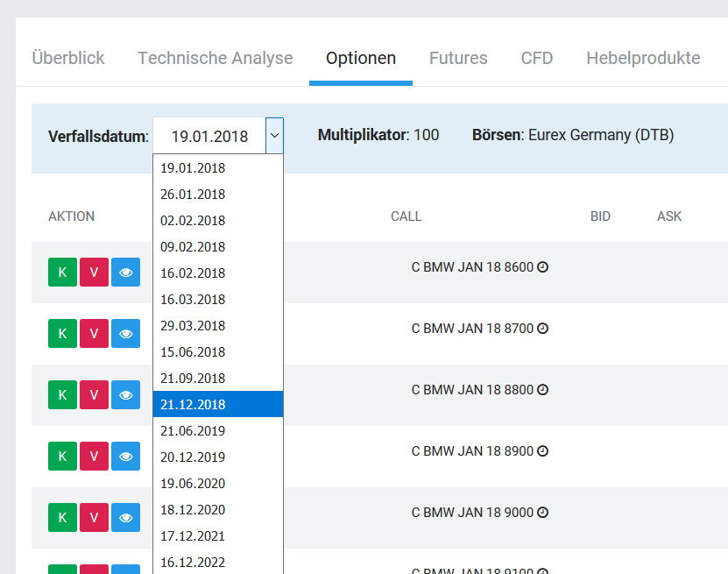Switch to Überblick tab
This screenshot has width=728, height=574.
click(68, 58)
